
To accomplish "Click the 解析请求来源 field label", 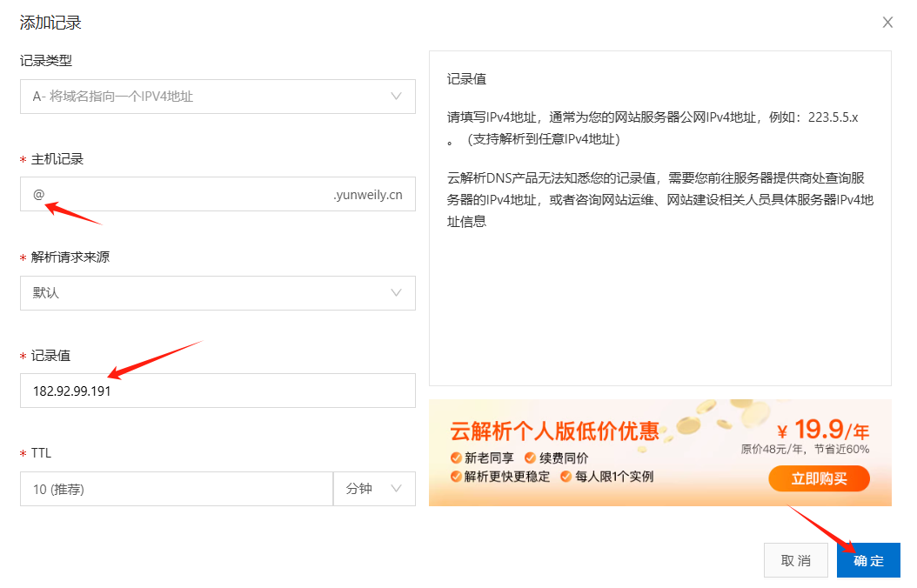I will click(70, 257).
